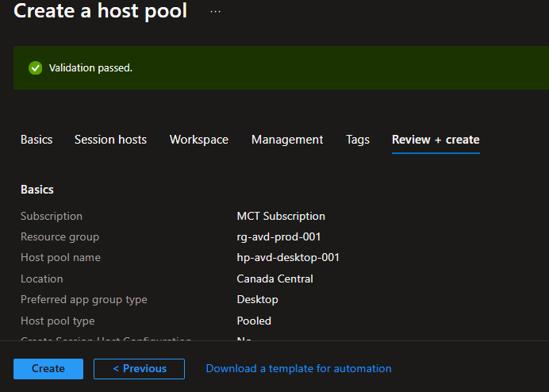
Task: Open the ellipsis menu beside the page title
Action: point(216,12)
